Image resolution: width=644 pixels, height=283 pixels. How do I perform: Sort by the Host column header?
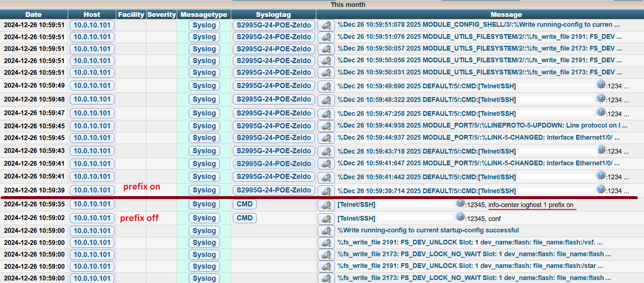tap(92, 15)
